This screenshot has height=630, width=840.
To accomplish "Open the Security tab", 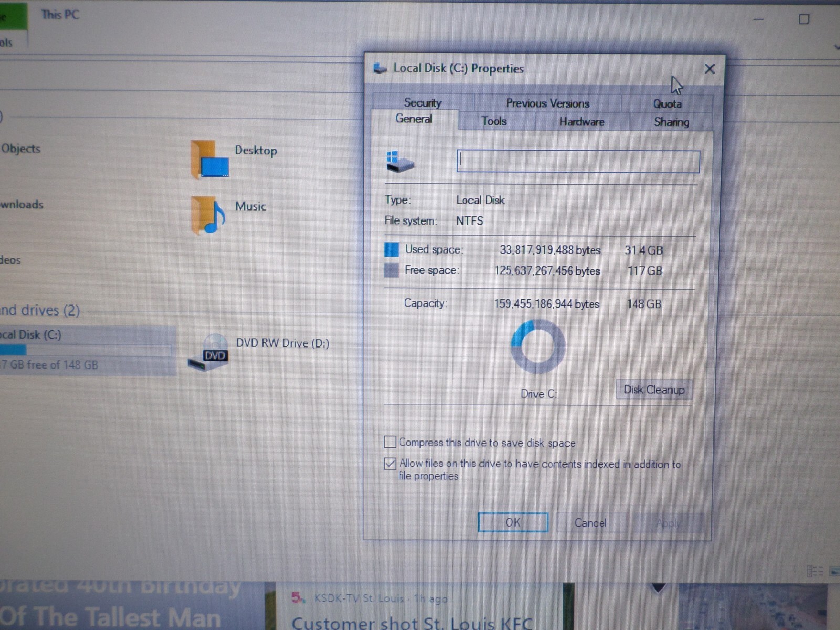I will (x=423, y=102).
